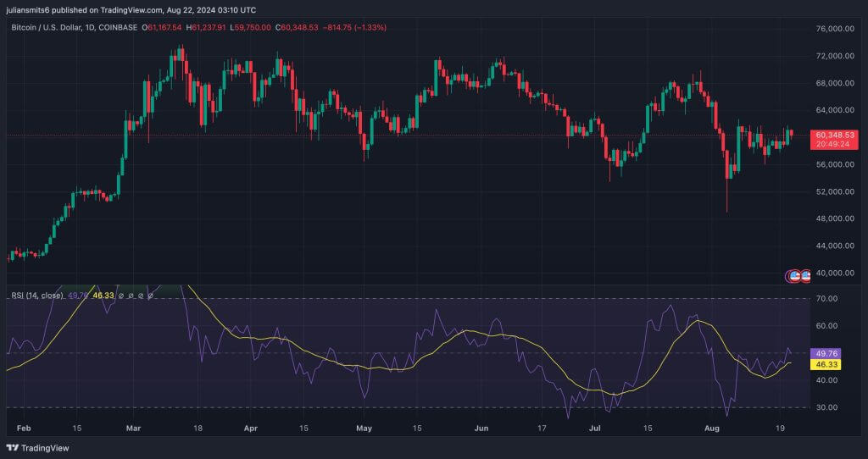868x459 pixels.
Task: Click the Apr label on time axis
Action: click(251, 428)
